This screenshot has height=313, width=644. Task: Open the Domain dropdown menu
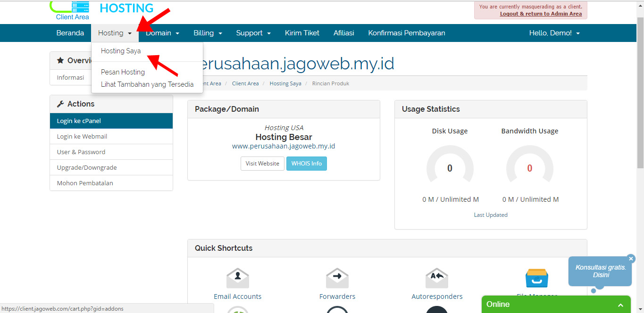(x=162, y=33)
